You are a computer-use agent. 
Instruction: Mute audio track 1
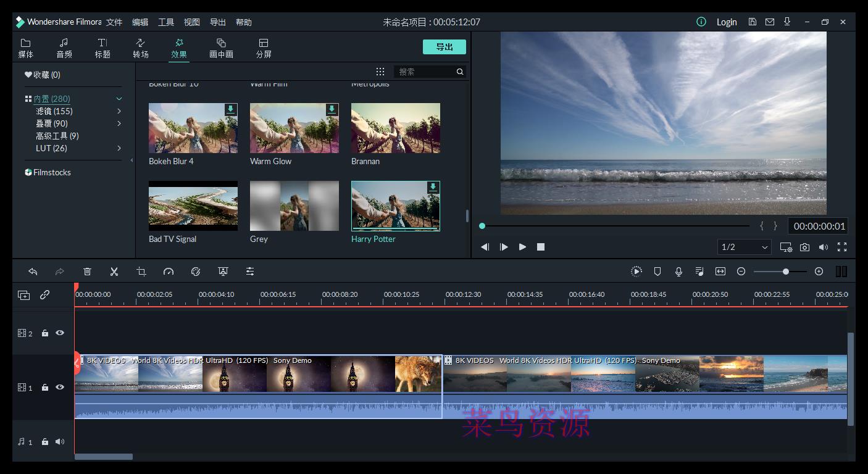point(59,441)
